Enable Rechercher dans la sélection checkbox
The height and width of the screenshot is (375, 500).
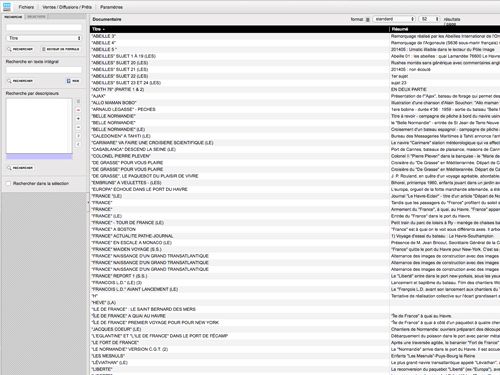[x=8, y=183]
